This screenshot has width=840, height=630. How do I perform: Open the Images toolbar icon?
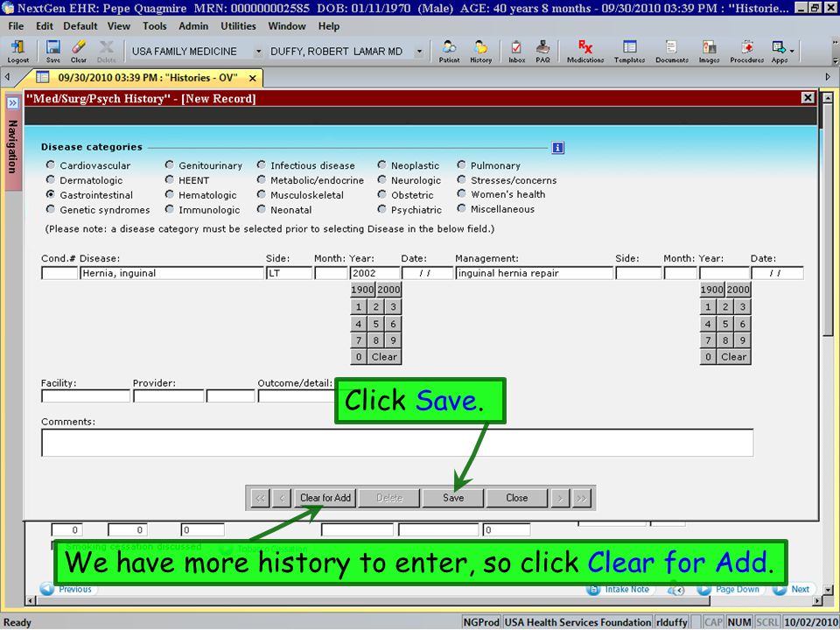pos(709,52)
